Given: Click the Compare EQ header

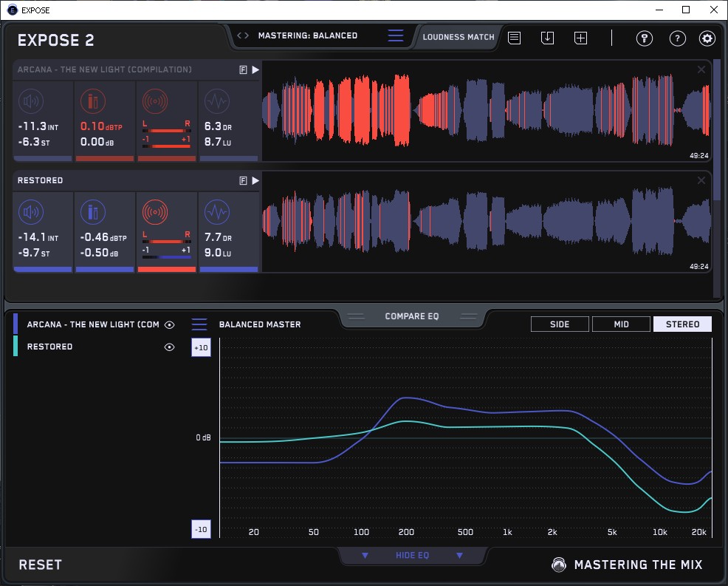Looking at the screenshot, I should pyautogui.click(x=412, y=316).
